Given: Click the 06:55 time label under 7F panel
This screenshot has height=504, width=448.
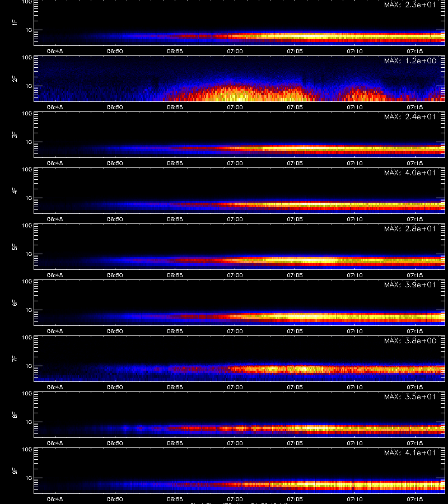Looking at the screenshot, I should pos(175,388).
